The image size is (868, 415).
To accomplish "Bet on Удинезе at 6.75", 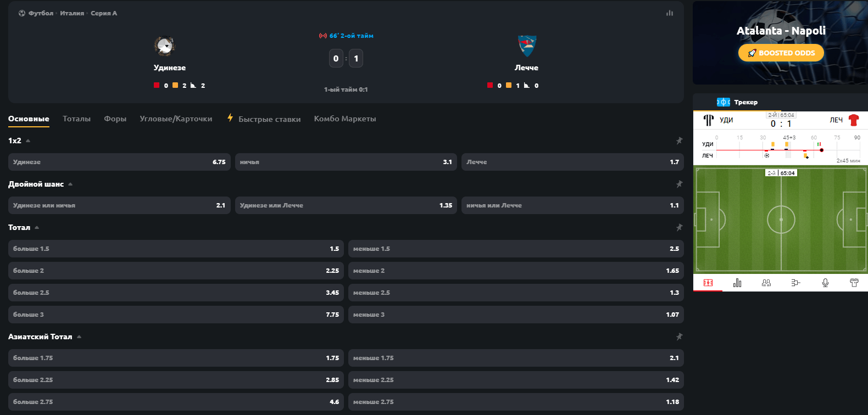I will tap(119, 162).
